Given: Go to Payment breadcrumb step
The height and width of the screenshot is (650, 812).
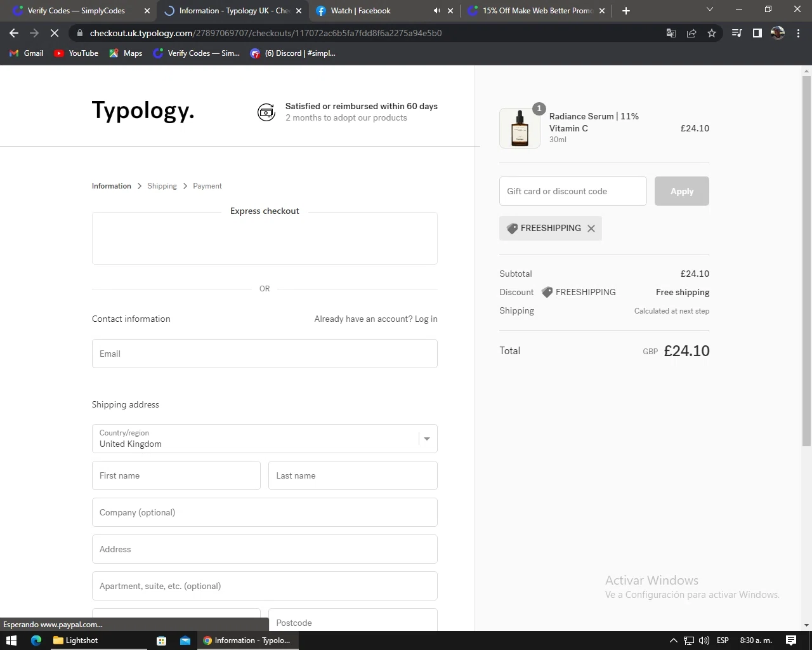Looking at the screenshot, I should [207, 186].
